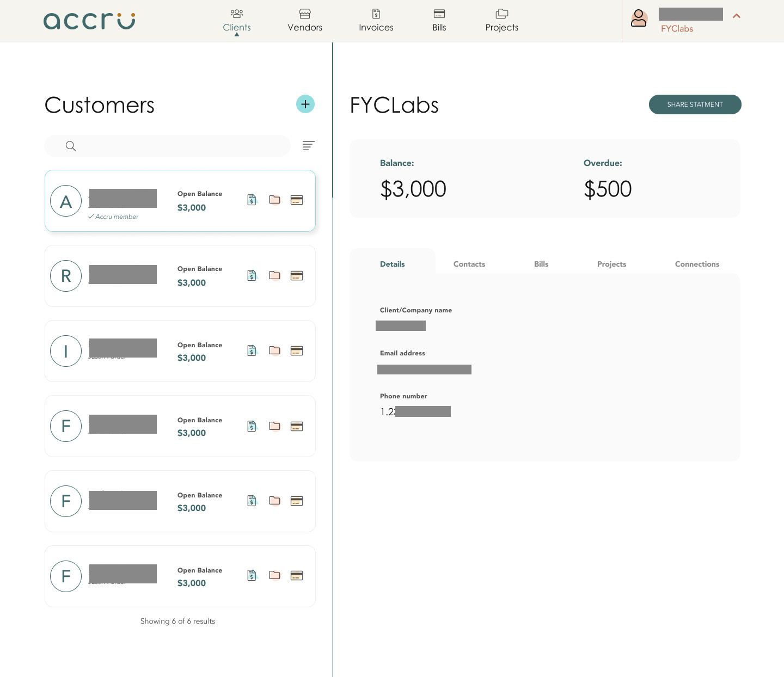The height and width of the screenshot is (677, 784).
Task: Switch to the Details tab
Action: pos(393,264)
